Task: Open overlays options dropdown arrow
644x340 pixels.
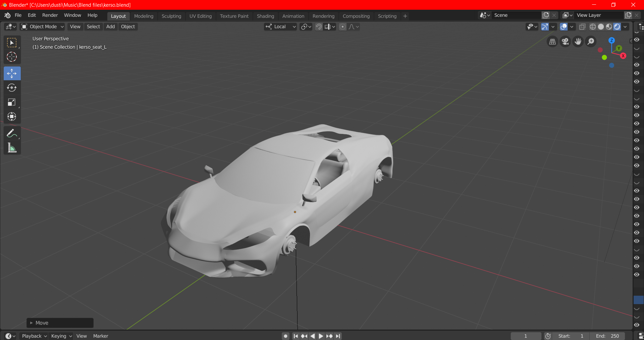Action: [x=572, y=27]
